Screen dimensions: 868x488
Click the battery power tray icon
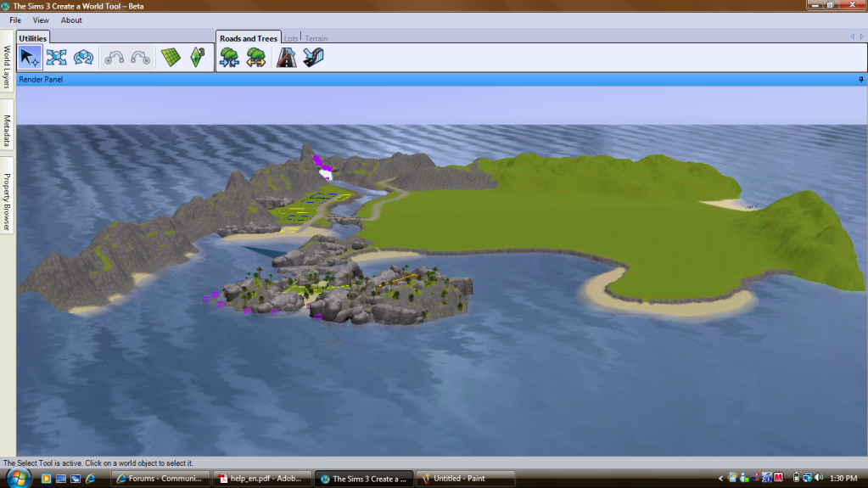point(796,478)
